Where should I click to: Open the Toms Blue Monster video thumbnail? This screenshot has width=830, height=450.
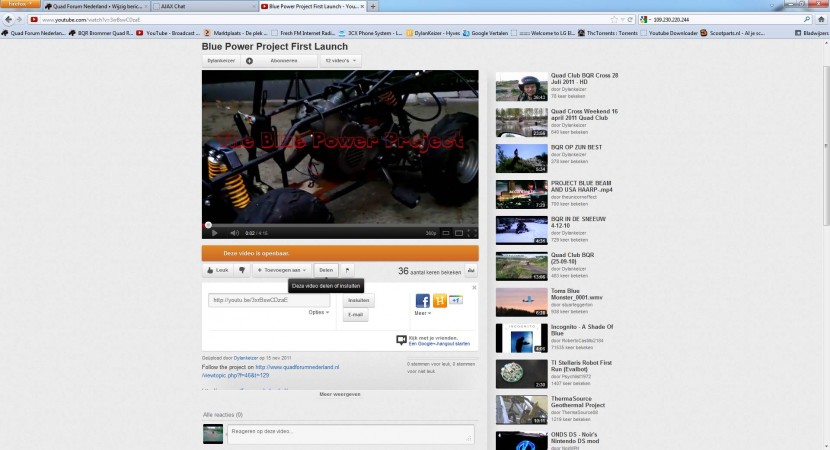click(x=521, y=301)
